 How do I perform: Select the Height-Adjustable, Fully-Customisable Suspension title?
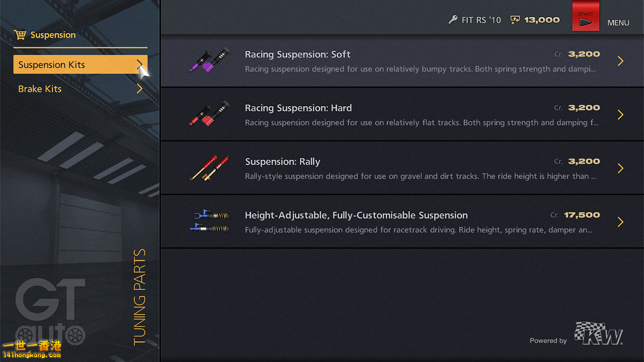[x=356, y=215]
